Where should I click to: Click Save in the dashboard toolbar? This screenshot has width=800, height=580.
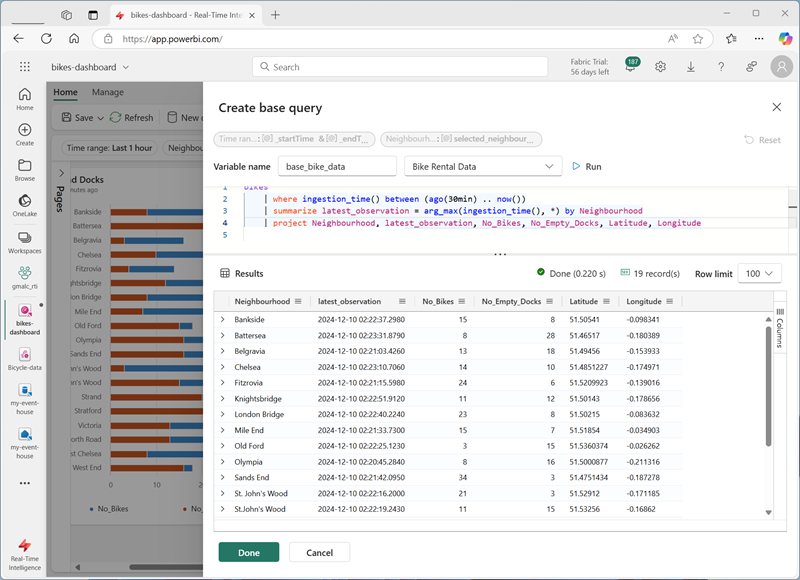point(78,118)
